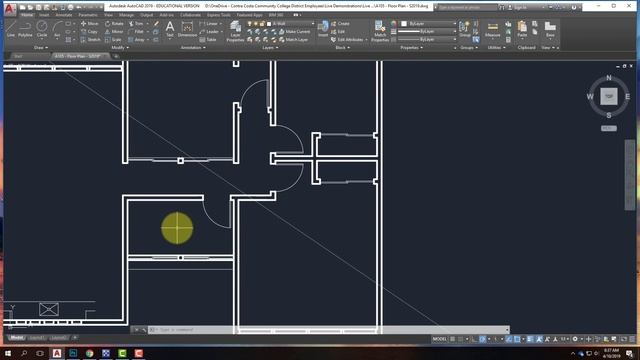This screenshot has height=360, width=640.
Task: Click the Measure tool
Action: [492, 29]
